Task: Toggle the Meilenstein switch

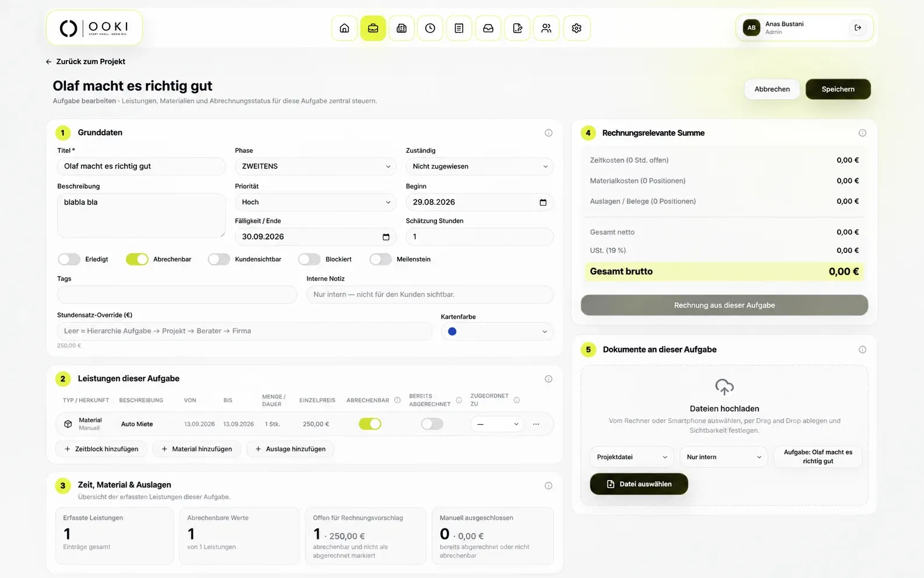Action: [x=380, y=259]
